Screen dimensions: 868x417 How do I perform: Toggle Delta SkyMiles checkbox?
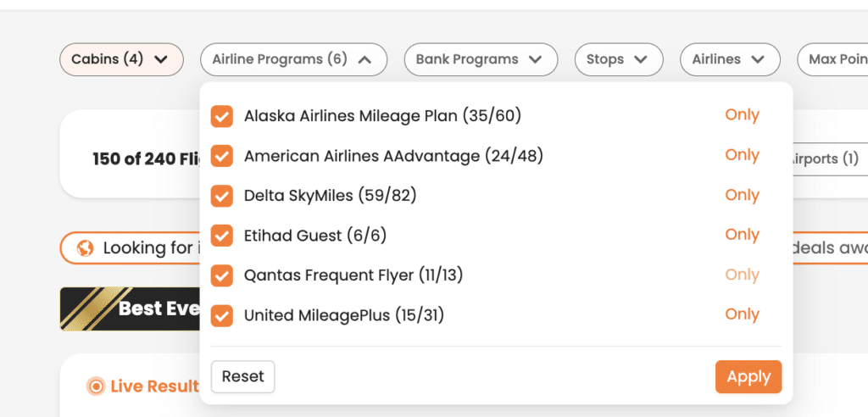[221, 196]
